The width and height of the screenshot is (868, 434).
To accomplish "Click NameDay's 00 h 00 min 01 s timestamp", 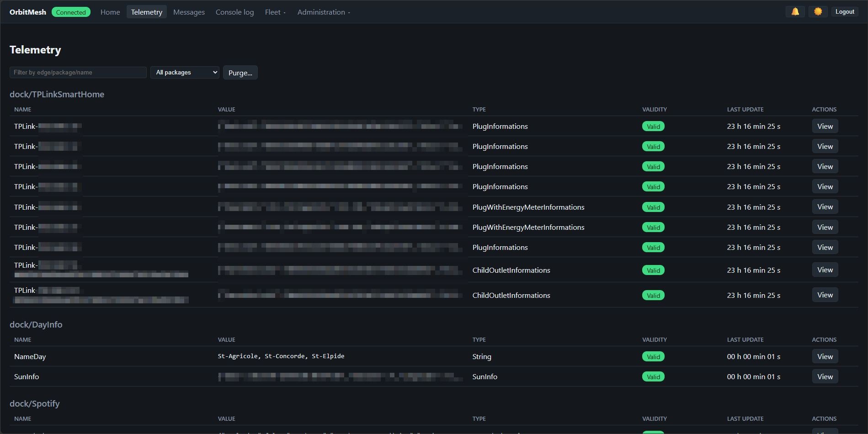I will coord(753,356).
